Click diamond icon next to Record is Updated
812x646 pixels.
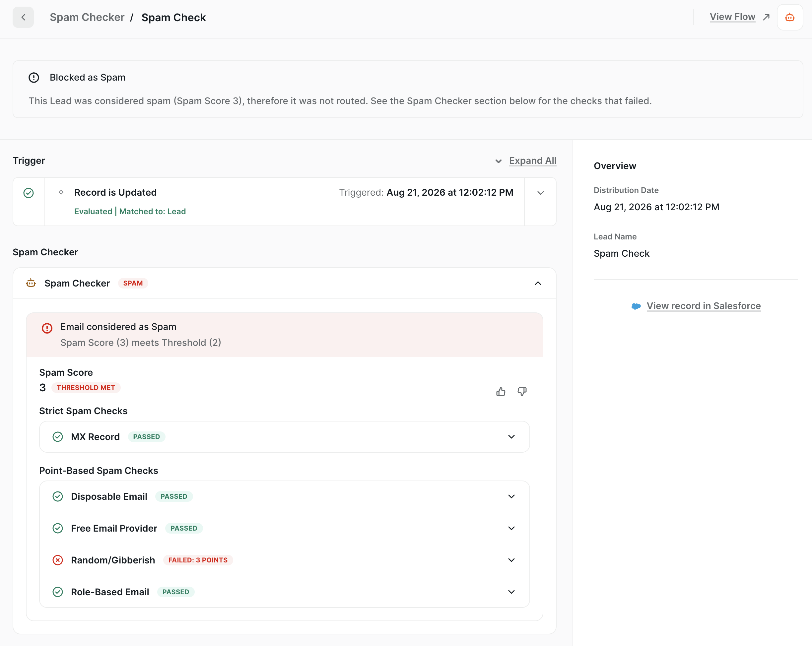61,192
